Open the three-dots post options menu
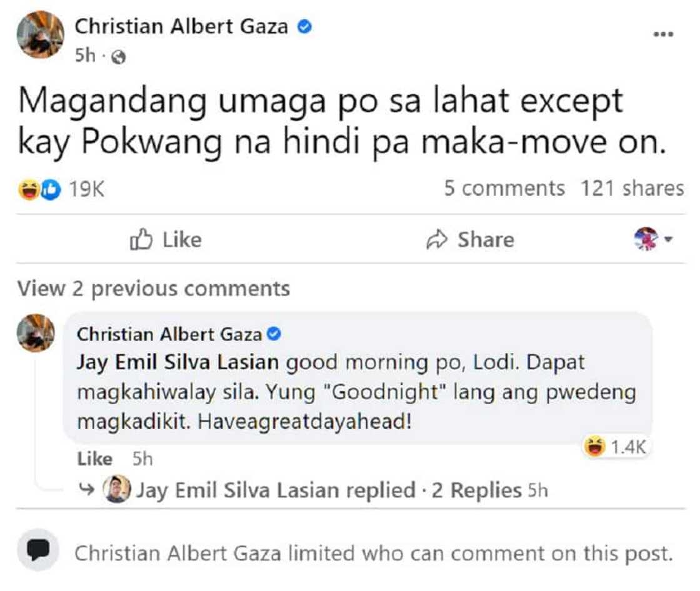 click(662, 35)
